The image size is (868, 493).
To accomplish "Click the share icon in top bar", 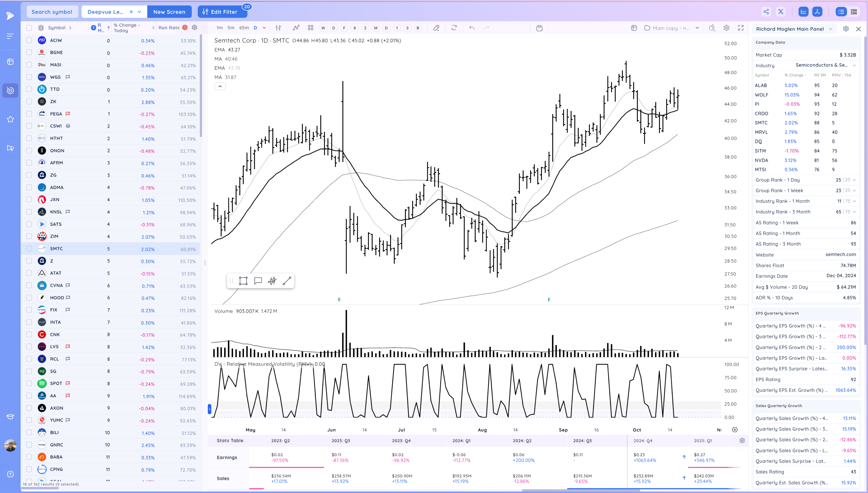I will [x=766, y=12].
